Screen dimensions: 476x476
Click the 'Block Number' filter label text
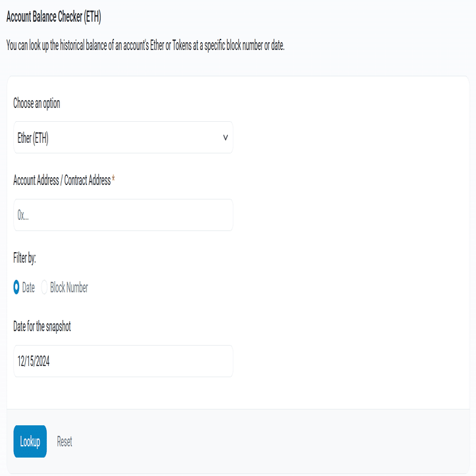pos(69,288)
